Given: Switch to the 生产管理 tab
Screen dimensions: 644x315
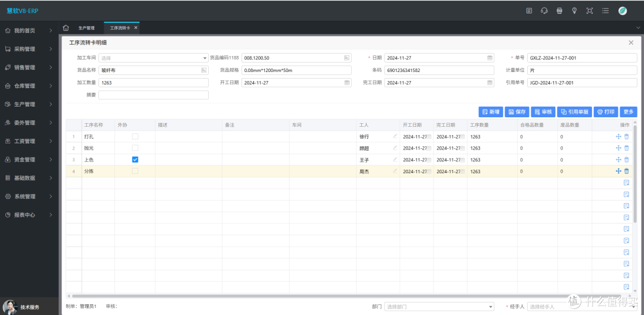Looking at the screenshot, I should tap(86, 28).
